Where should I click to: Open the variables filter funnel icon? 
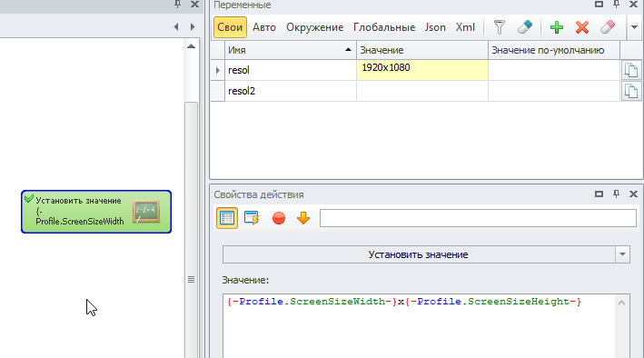pyautogui.click(x=499, y=27)
